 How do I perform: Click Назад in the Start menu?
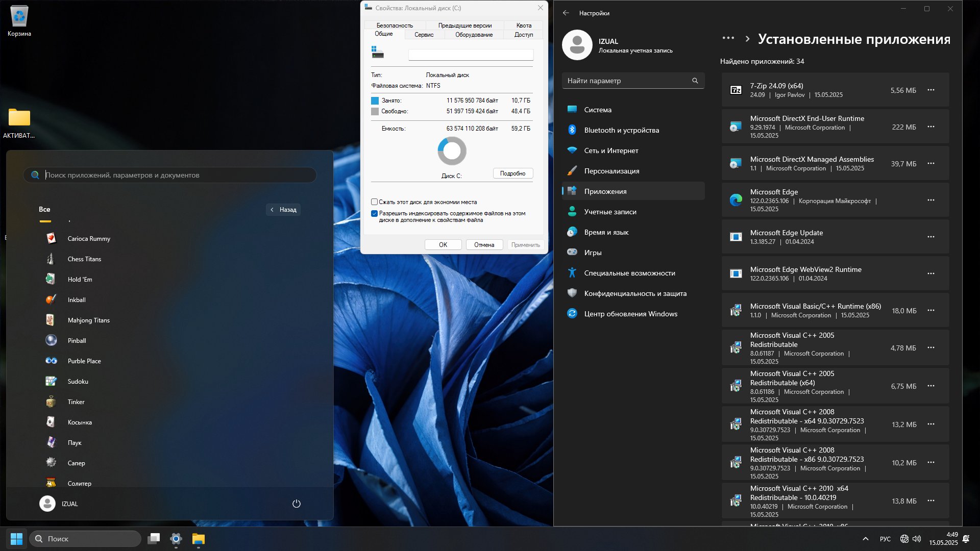[x=283, y=210]
